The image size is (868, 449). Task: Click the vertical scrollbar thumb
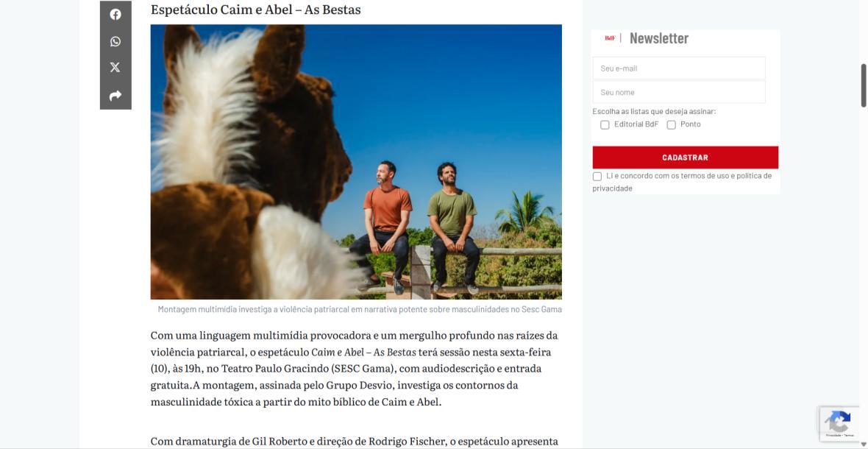tap(863, 85)
